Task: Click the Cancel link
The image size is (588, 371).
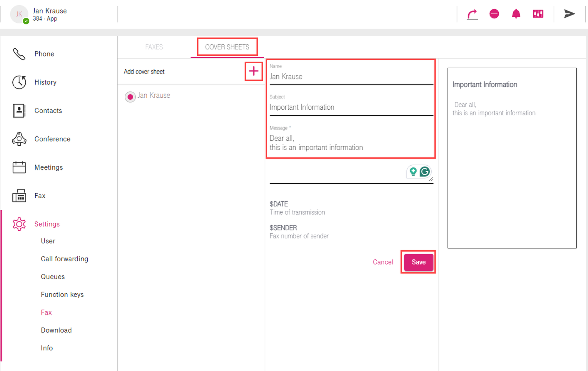Action: click(x=382, y=262)
